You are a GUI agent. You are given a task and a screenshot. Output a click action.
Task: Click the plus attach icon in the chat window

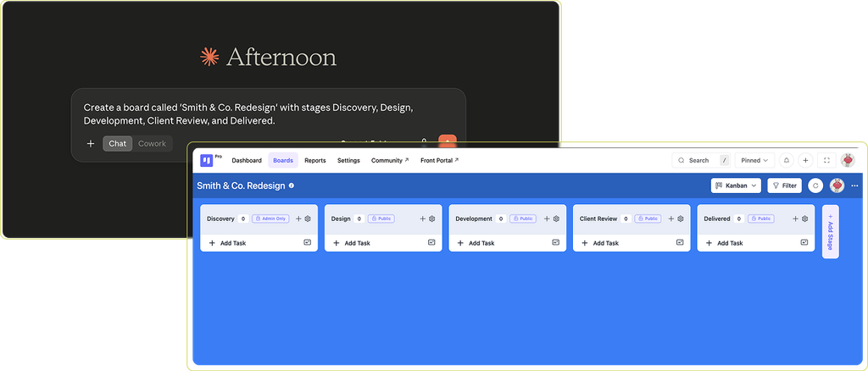pos(91,144)
